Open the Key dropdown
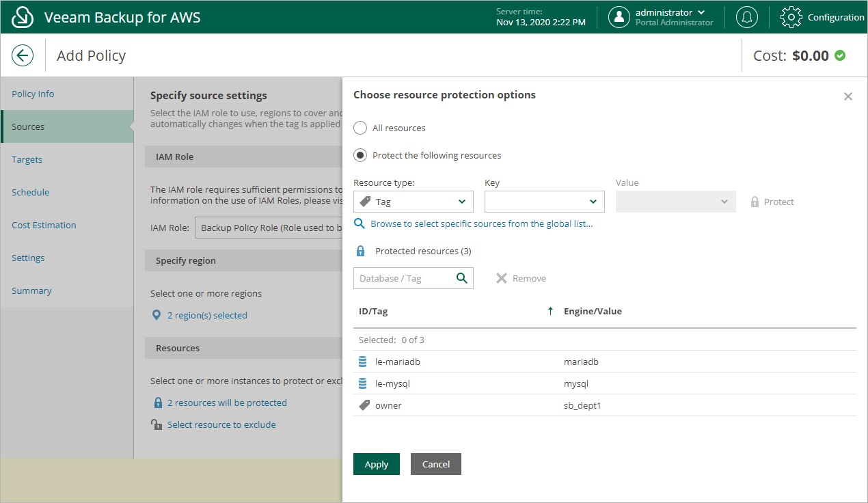The height and width of the screenshot is (503, 868). point(545,202)
